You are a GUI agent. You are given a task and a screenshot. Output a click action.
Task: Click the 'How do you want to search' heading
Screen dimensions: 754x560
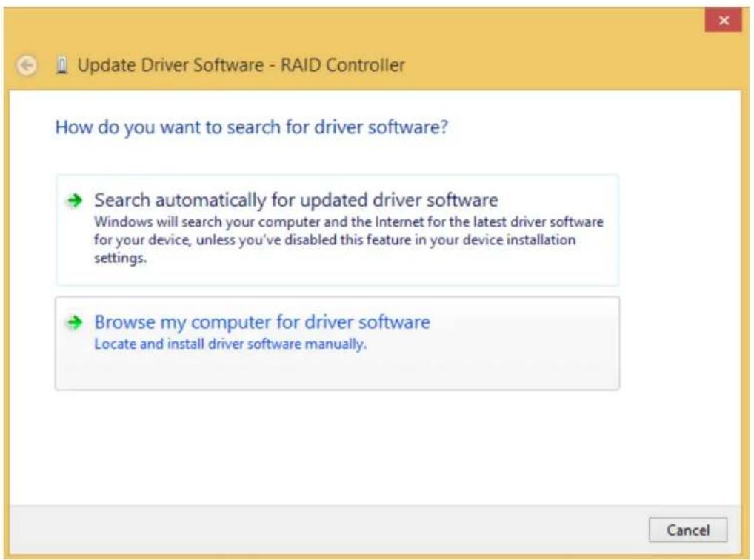coord(252,127)
